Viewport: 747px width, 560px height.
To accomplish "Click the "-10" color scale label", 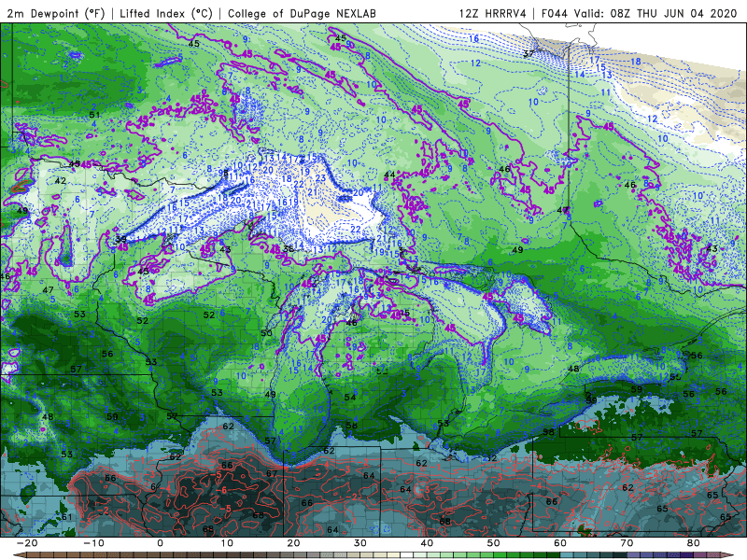I will 93,543.
